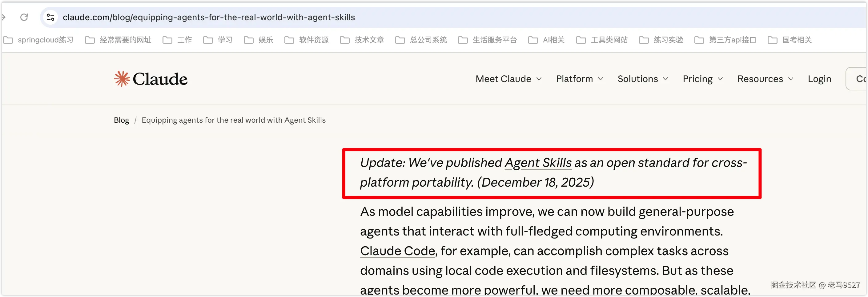Image resolution: width=868 pixels, height=297 pixels.
Task: Click breadcrumb title "Equipping agents for the real world with Agent Skills"
Action: click(234, 120)
